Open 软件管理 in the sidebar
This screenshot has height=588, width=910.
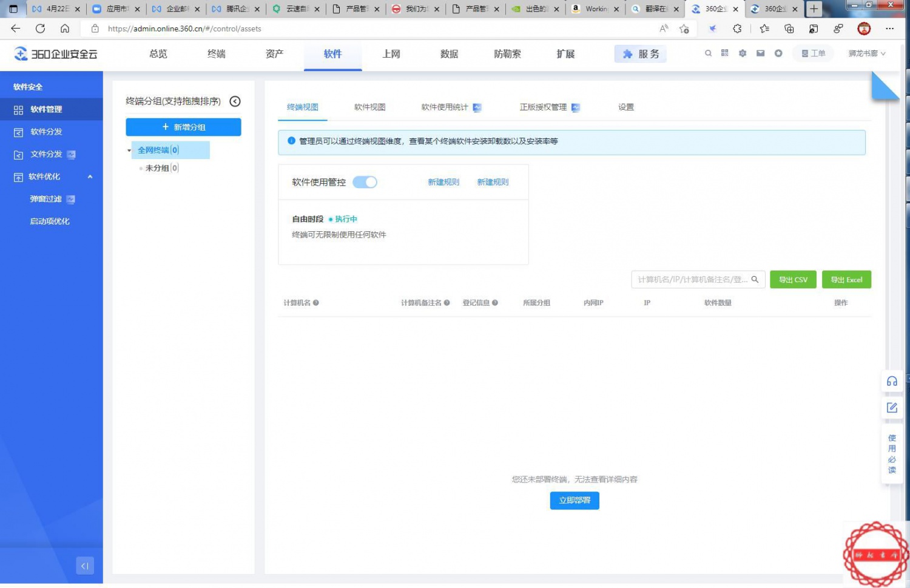coord(51,109)
